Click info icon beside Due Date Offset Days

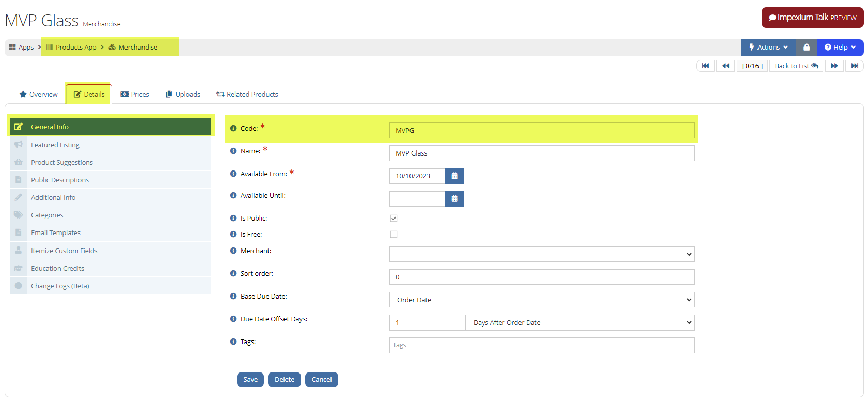[233, 319]
